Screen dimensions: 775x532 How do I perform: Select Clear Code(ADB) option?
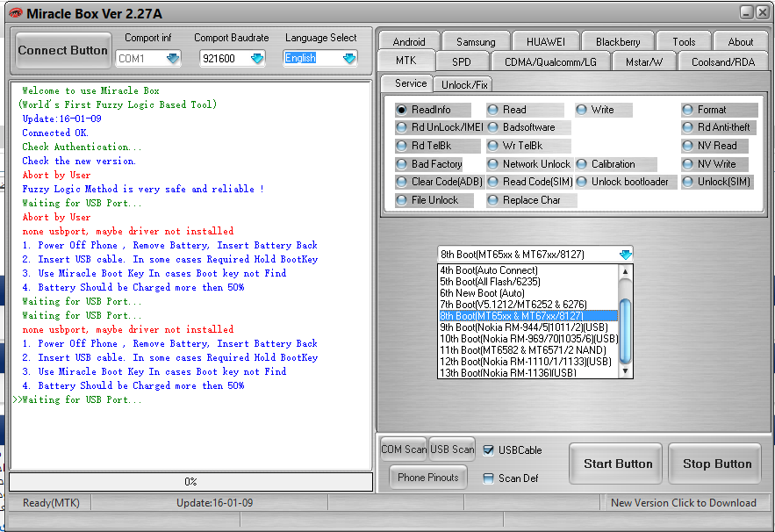pos(440,182)
